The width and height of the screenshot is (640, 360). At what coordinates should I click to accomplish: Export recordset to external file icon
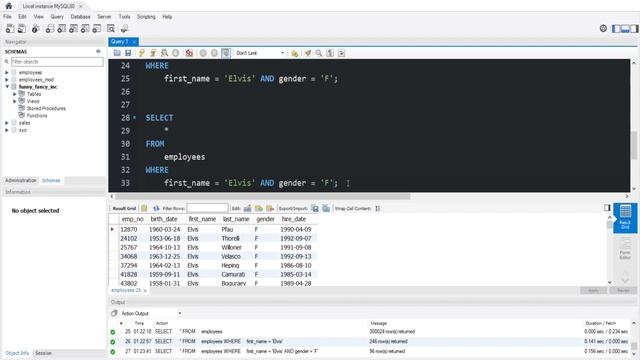(x=315, y=208)
